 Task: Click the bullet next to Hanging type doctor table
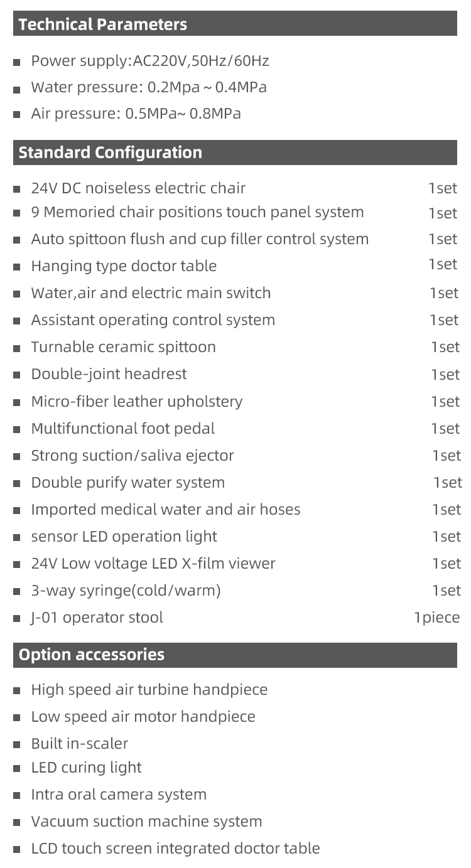(17, 267)
